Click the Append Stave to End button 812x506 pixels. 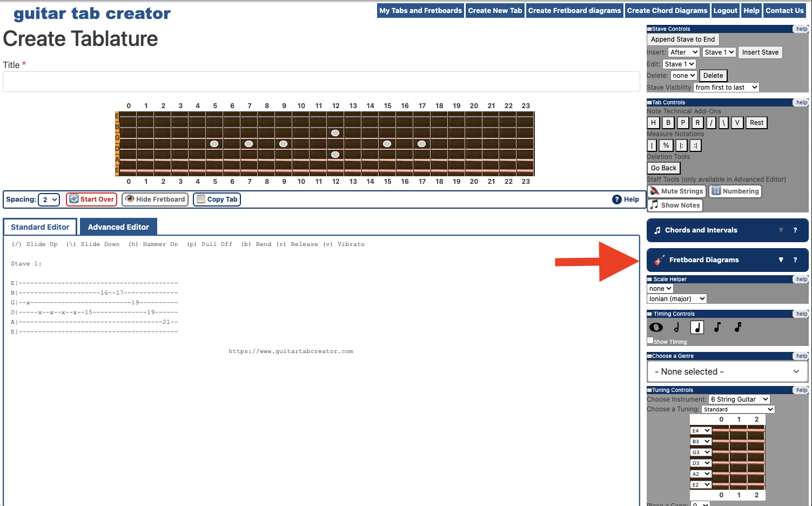(x=682, y=39)
